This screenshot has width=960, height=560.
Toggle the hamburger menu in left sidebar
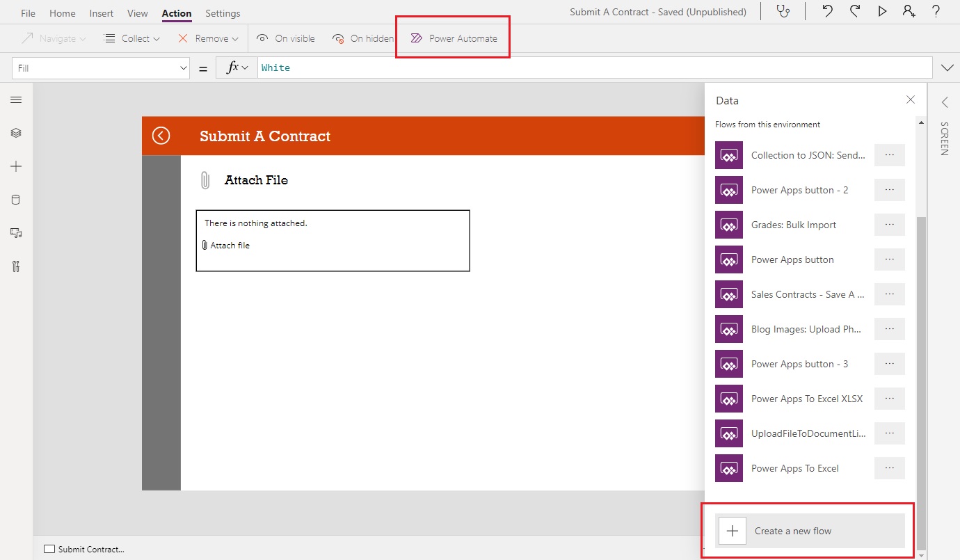pos(16,100)
